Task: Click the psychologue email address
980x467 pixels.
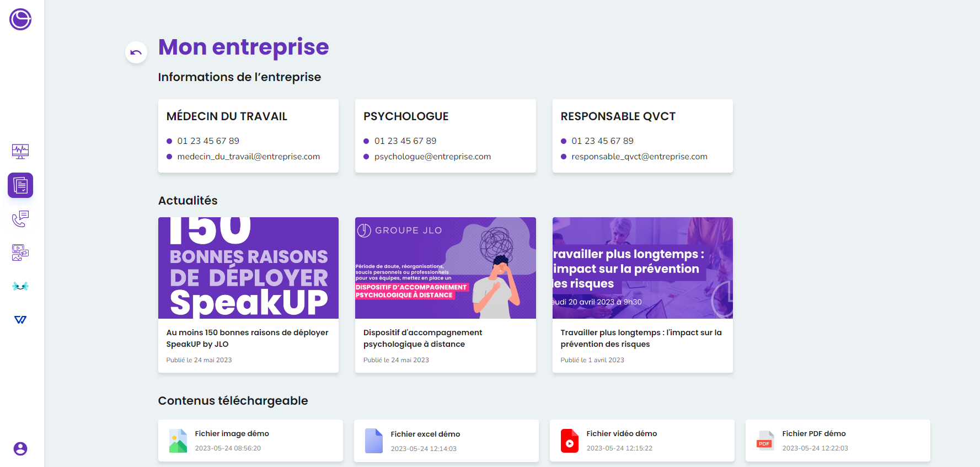Action: click(432, 157)
